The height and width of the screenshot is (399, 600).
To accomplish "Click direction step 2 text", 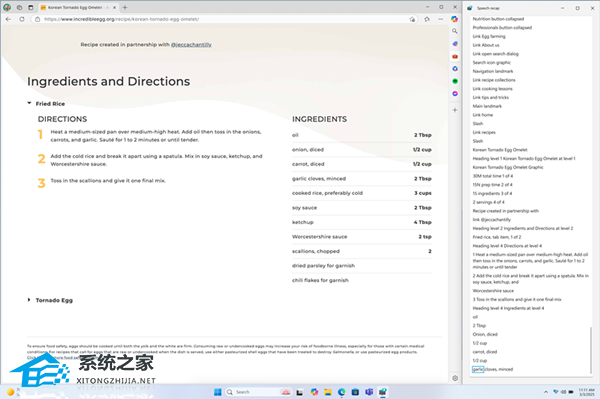I will (157, 160).
